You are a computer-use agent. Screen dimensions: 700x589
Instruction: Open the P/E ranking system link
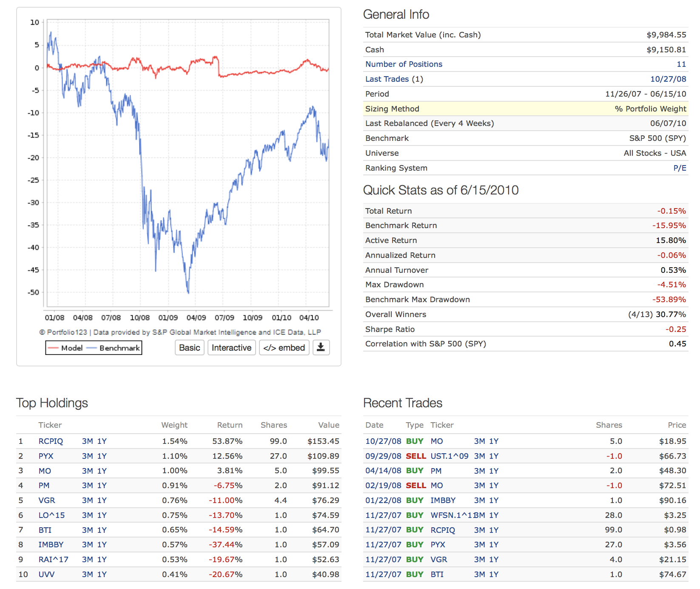point(679,168)
